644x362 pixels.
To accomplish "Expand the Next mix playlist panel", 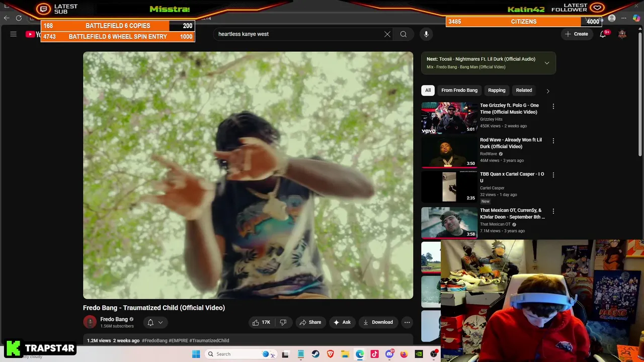I will (x=547, y=63).
